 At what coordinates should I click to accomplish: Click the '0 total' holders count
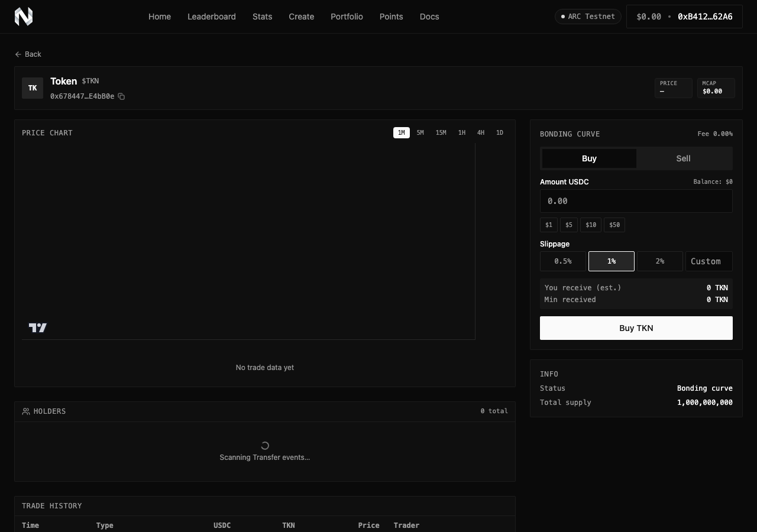click(494, 411)
